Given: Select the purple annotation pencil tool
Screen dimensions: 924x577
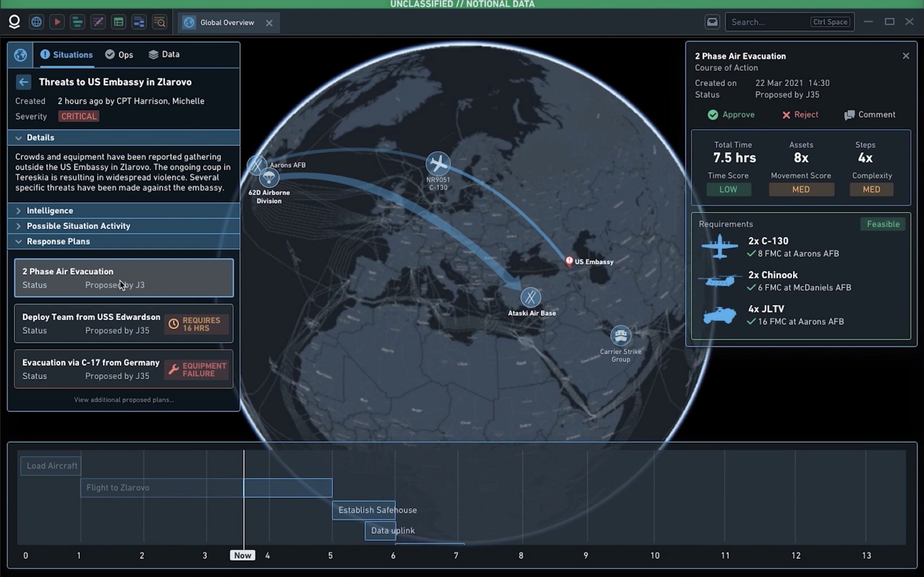Looking at the screenshot, I should (x=98, y=22).
